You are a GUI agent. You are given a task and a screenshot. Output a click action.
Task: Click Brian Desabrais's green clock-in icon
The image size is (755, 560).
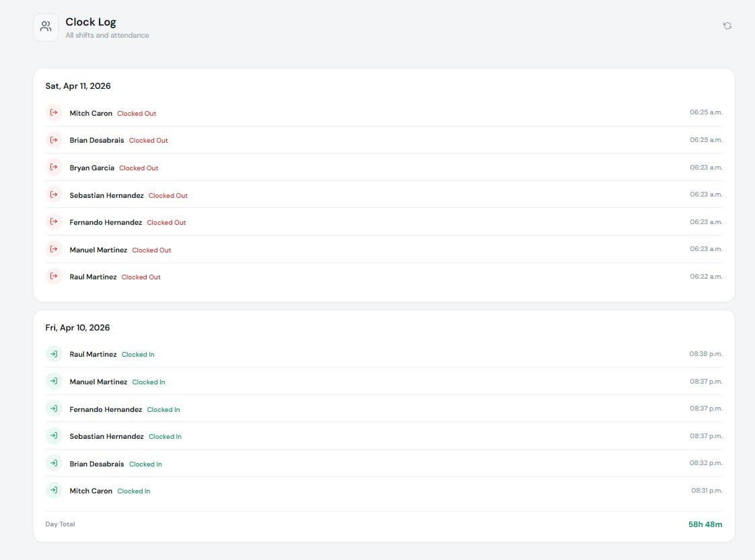[54, 462]
